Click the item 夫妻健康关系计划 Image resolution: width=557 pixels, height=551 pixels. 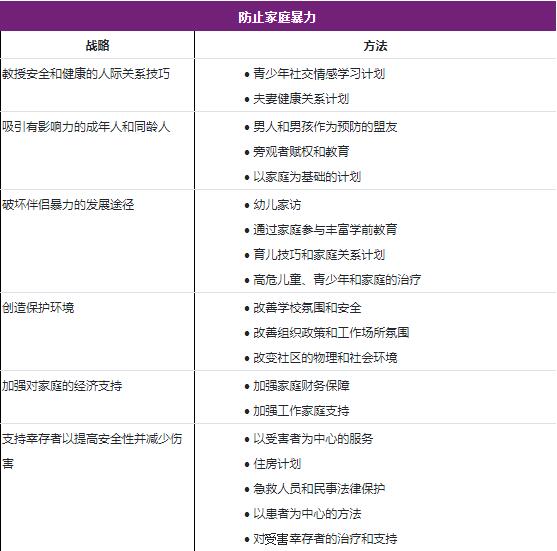(301, 98)
